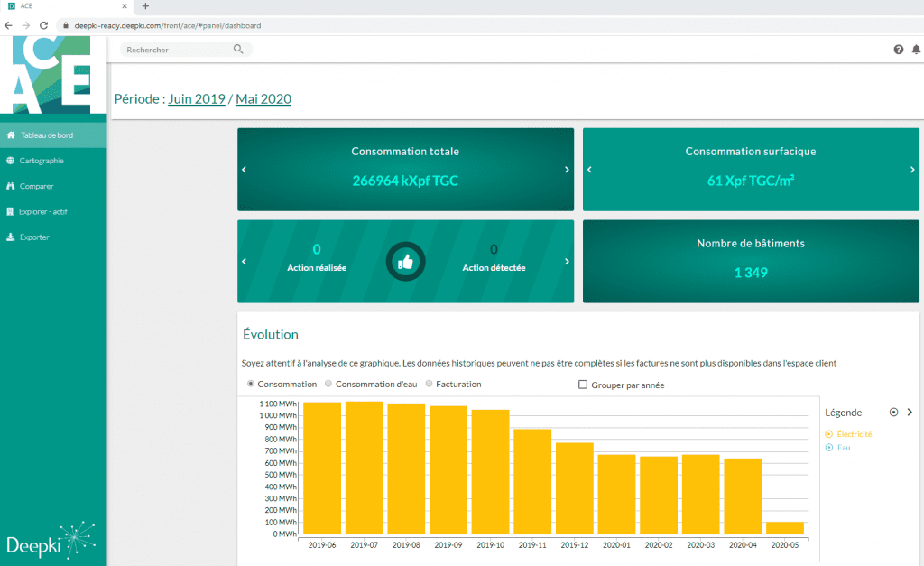Open Cartographie in the sidebar
Image resolution: width=924 pixels, height=566 pixels.
42,161
